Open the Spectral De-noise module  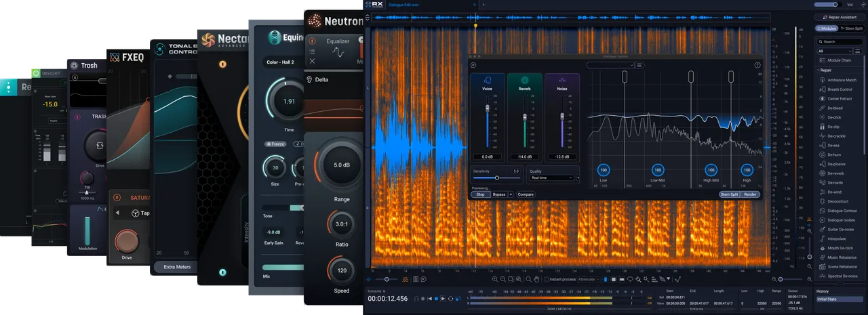pos(840,276)
